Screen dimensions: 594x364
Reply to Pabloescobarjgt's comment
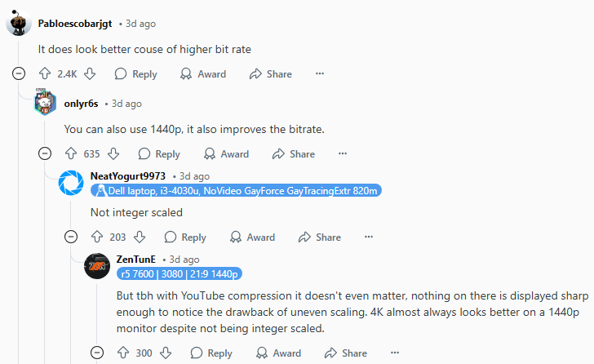point(135,73)
